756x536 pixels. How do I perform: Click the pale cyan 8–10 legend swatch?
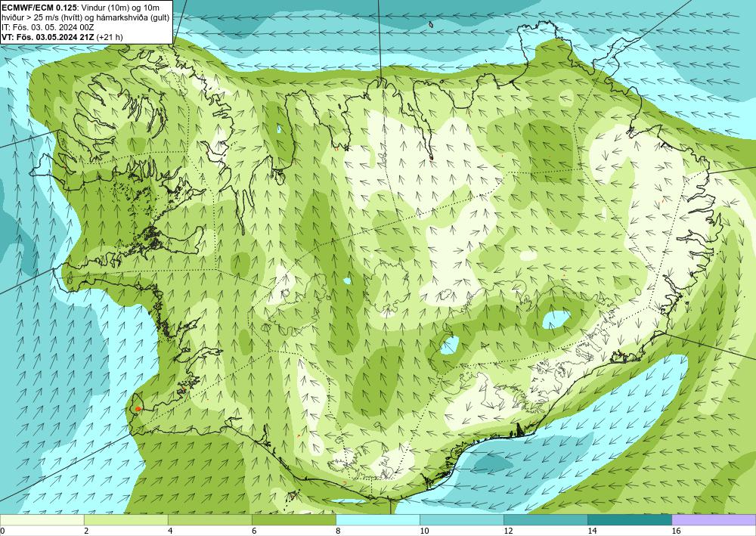pyautogui.click(x=378, y=519)
